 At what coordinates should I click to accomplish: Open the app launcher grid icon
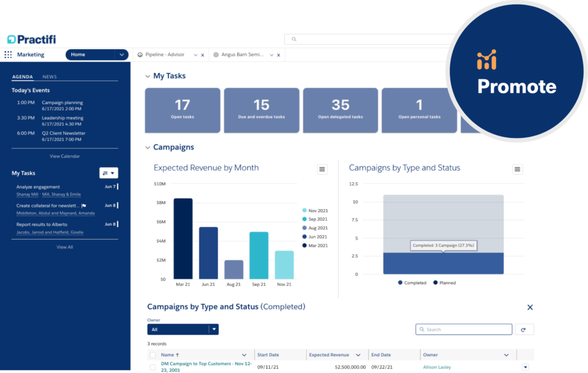(x=8, y=55)
